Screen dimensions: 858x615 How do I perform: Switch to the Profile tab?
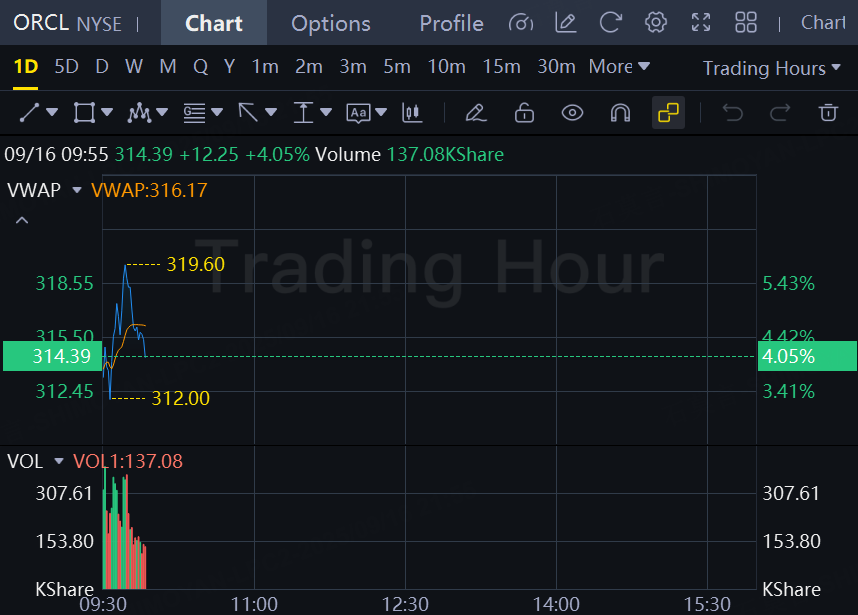point(451,24)
